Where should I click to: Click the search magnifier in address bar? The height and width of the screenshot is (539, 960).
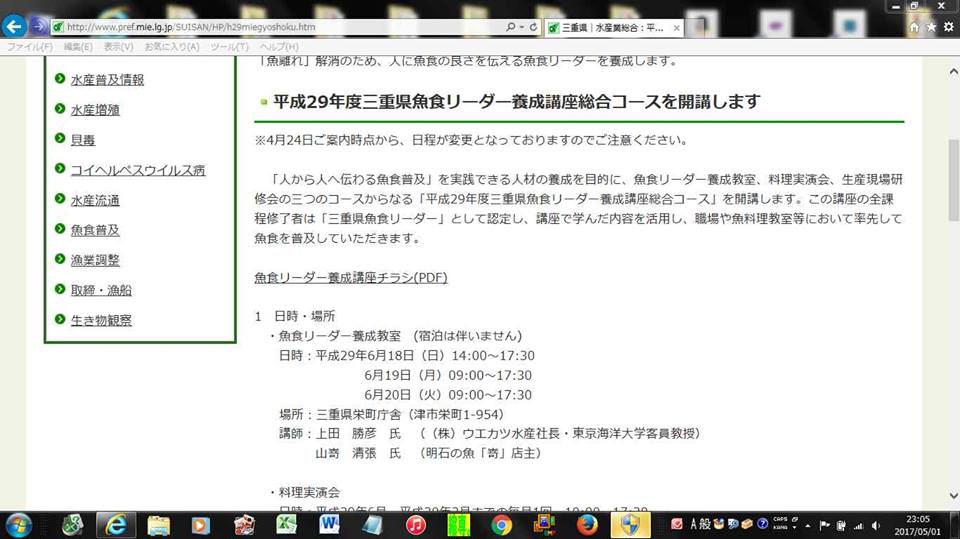(510, 27)
